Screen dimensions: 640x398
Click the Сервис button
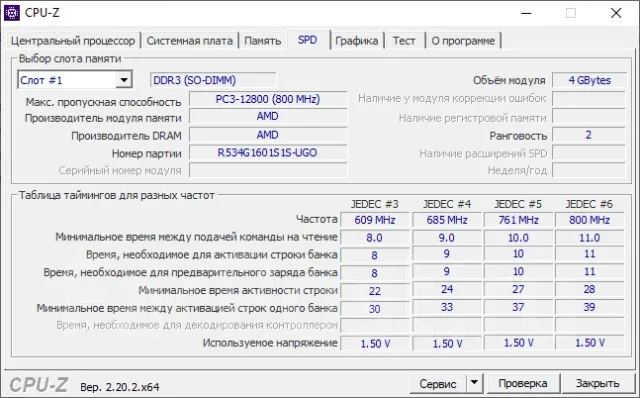click(x=438, y=383)
